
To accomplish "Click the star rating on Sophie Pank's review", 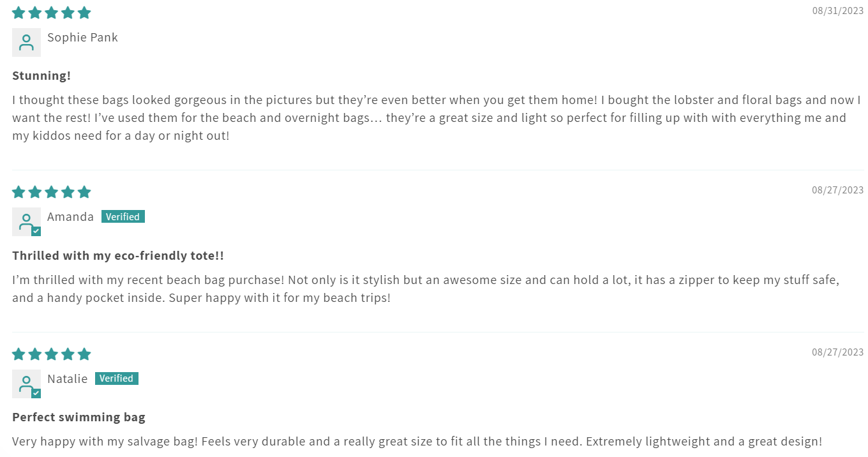I will tap(51, 13).
